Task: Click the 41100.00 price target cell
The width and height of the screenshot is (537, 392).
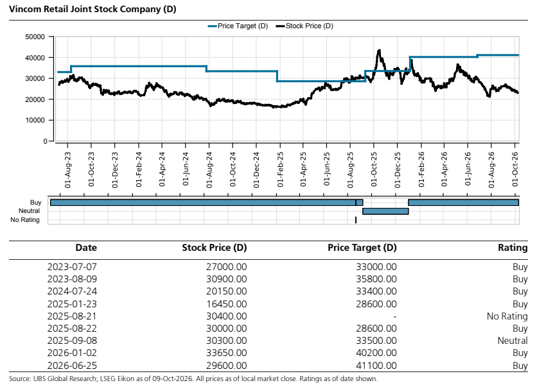Action: click(x=376, y=366)
